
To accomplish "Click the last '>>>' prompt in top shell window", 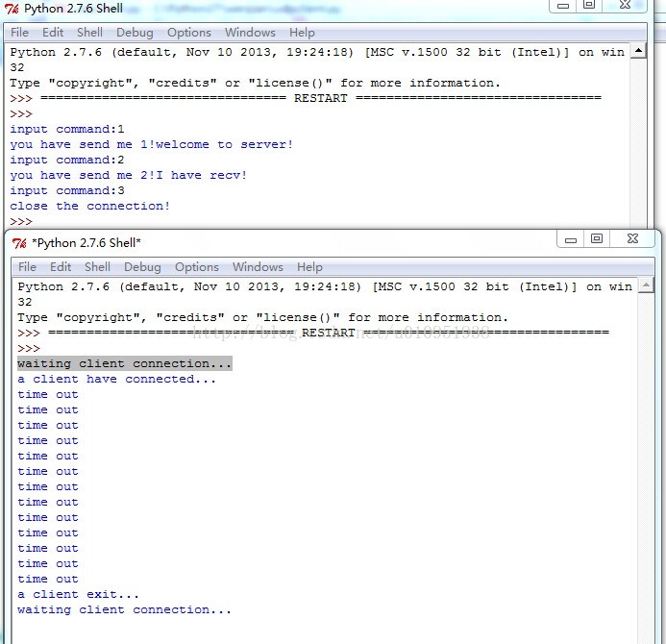I will coord(21,221).
